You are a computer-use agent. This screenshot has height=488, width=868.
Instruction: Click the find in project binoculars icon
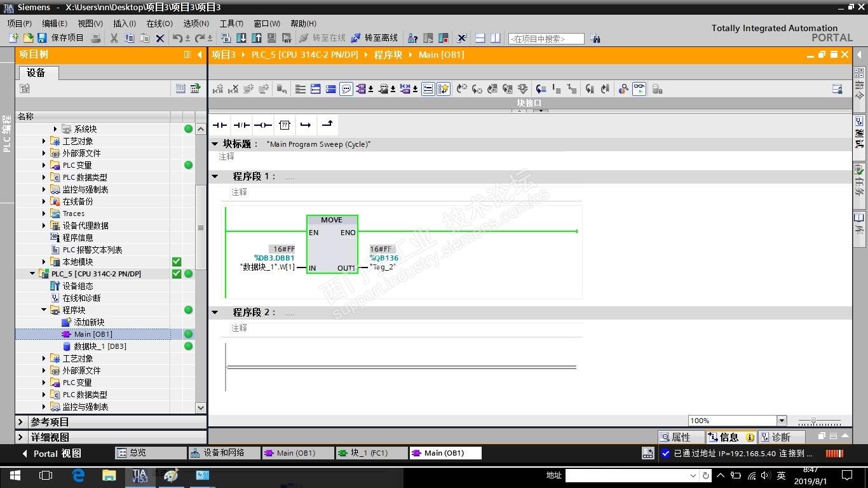click(595, 38)
